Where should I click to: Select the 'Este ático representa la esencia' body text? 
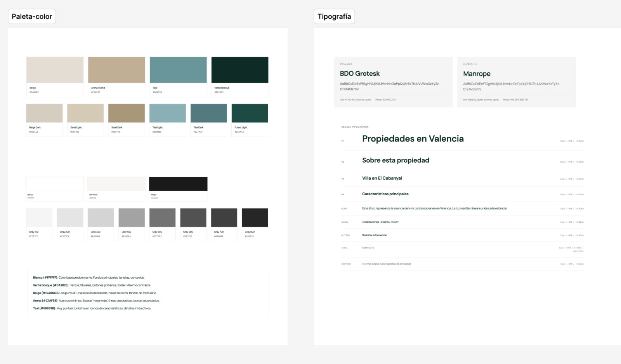pos(435,208)
